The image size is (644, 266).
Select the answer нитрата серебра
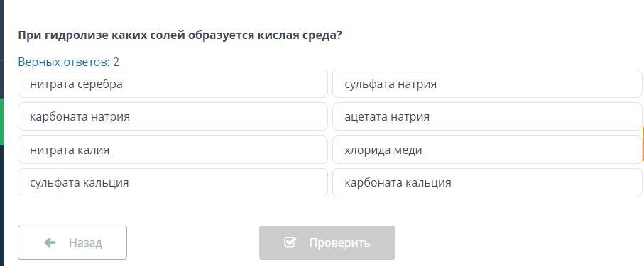point(173,84)
